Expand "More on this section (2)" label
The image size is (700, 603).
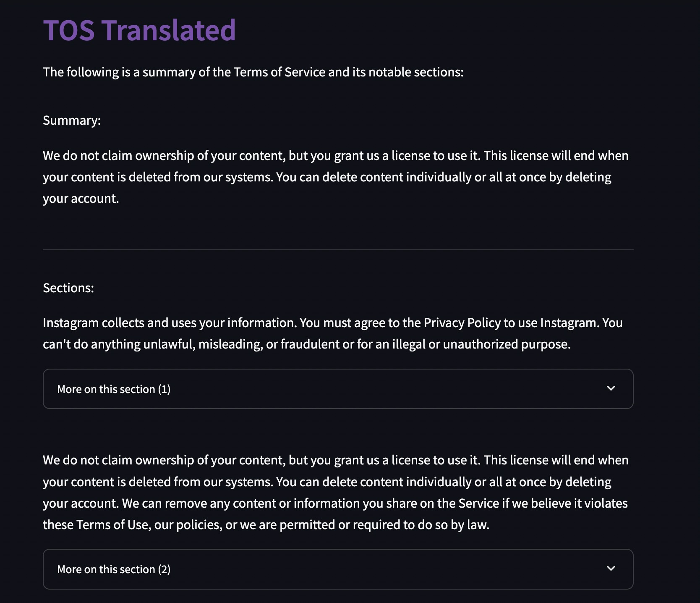(114, 569)
